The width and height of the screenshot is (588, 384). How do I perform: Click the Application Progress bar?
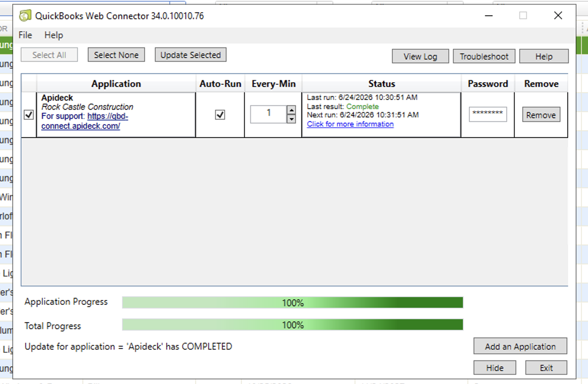click(x=292, y=302)
